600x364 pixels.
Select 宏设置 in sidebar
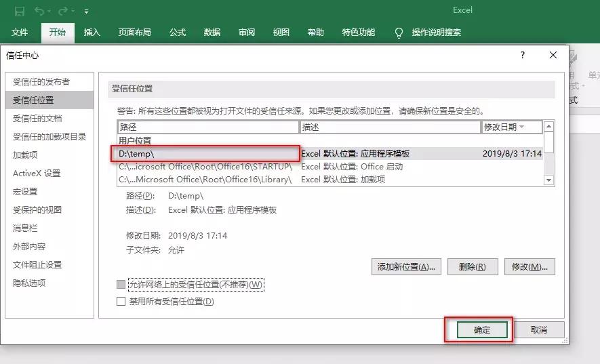click(x=49, y=192)
